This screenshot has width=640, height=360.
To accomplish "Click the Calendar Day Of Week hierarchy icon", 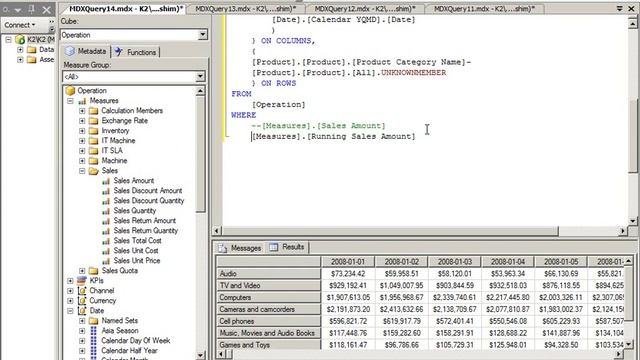I will 93,340.
